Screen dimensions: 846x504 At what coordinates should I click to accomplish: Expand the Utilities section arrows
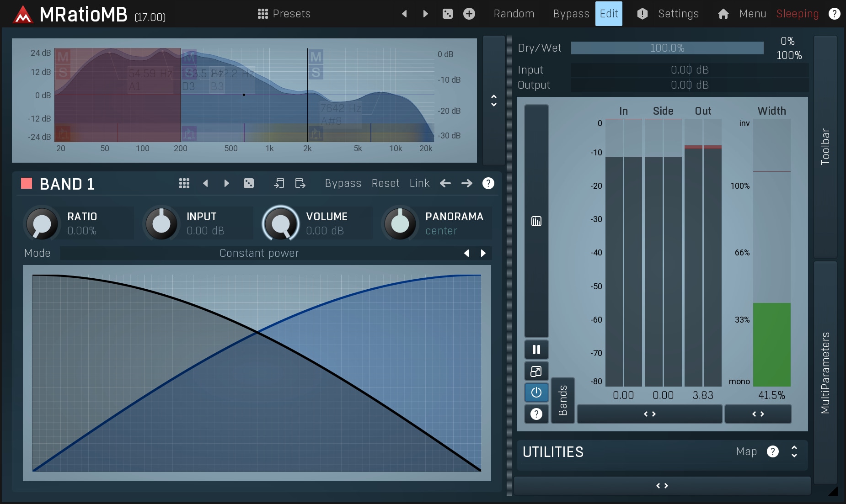(794, 451)
